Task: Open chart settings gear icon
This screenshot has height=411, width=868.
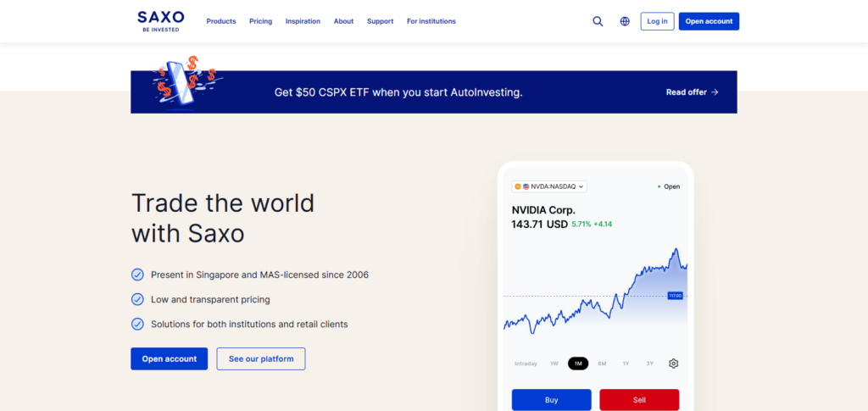Action: click(x=673, y=364)
